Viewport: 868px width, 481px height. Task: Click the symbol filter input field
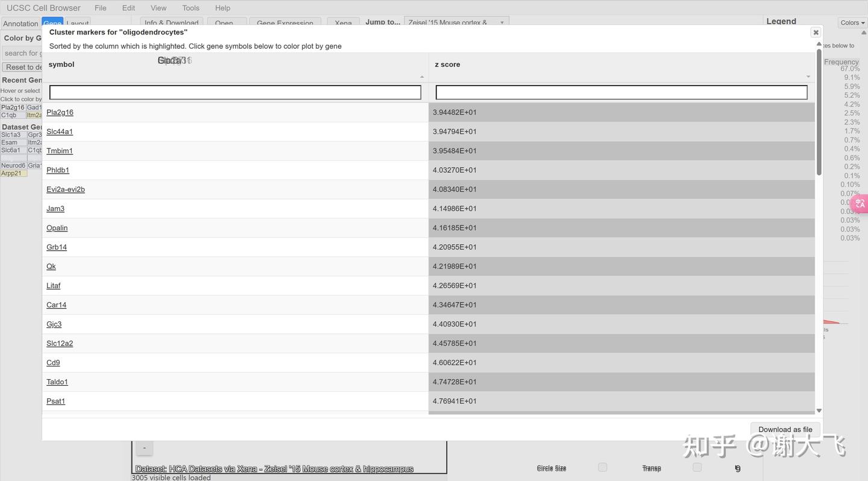[x=235, y=92]
